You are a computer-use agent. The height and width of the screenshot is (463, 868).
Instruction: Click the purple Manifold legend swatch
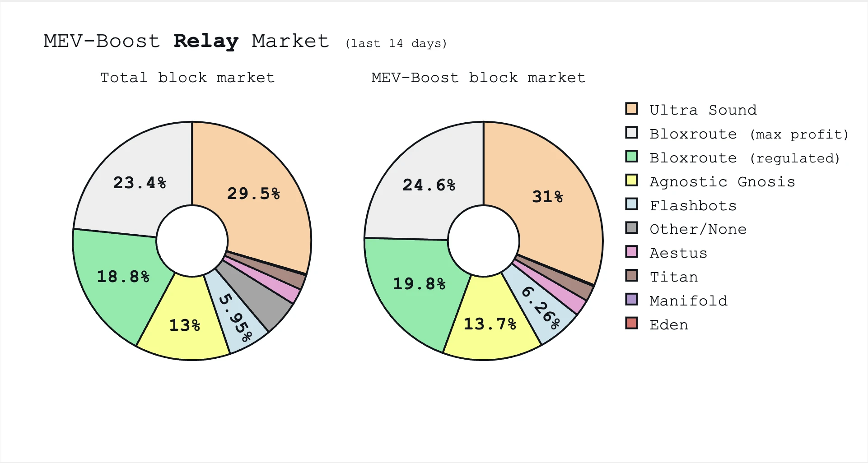[x=631, y=300]
